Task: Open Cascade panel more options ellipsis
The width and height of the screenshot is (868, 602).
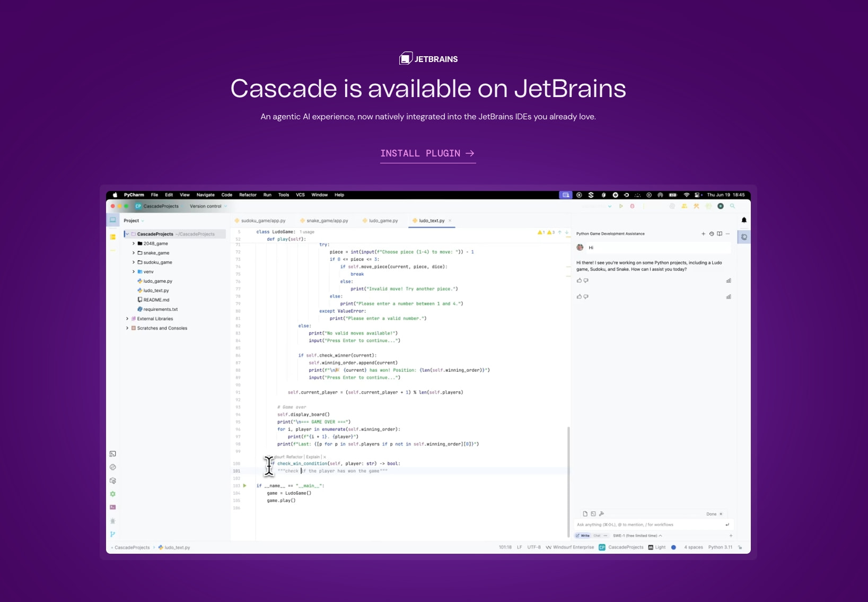Action: pyautogui.click(x=727, y=234)
